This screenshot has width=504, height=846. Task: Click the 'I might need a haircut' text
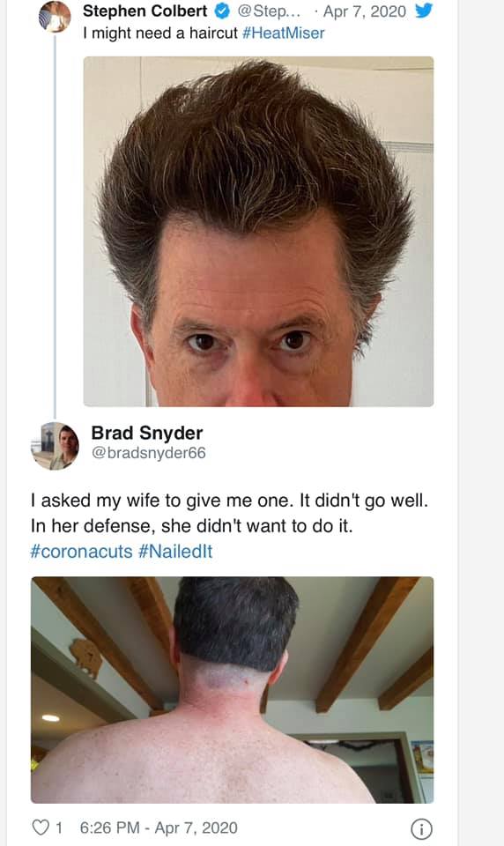(160, 33)
